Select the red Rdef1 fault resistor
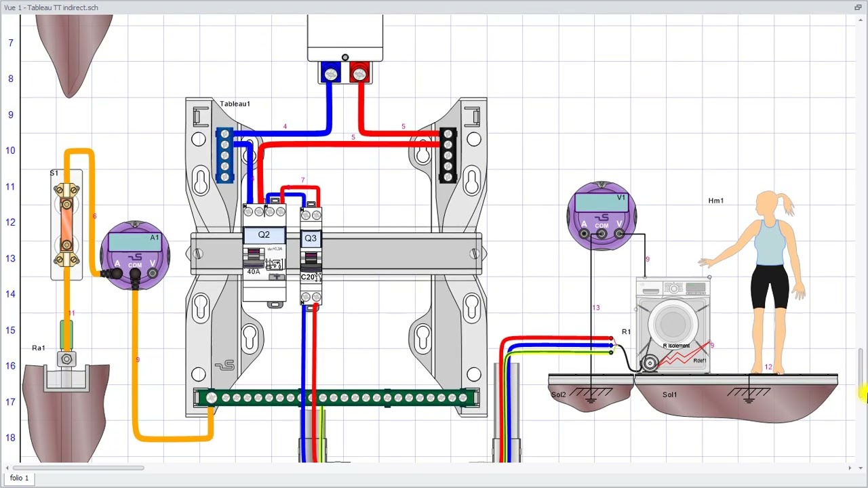 pyautogui.click(x=684, y=356)
